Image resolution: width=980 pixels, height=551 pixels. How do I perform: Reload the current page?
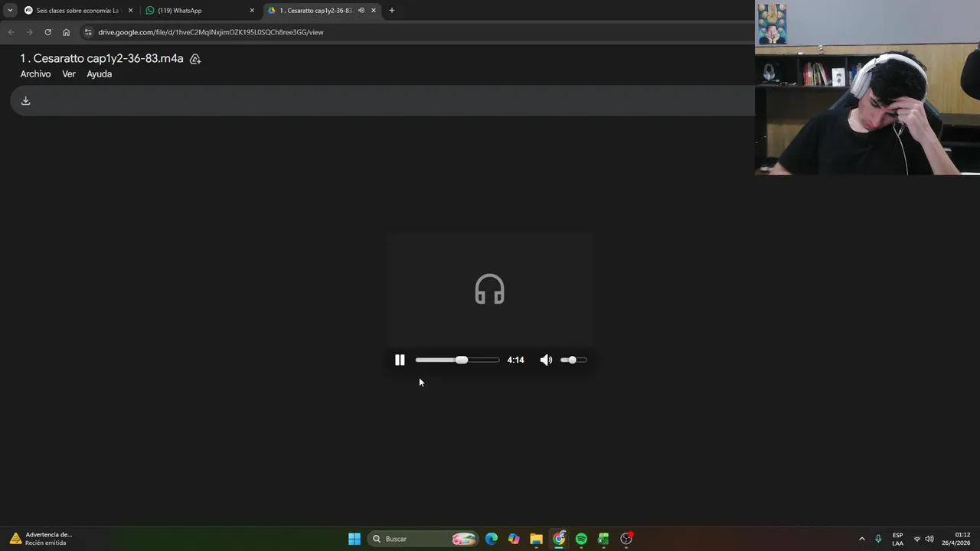coord(47,32)
